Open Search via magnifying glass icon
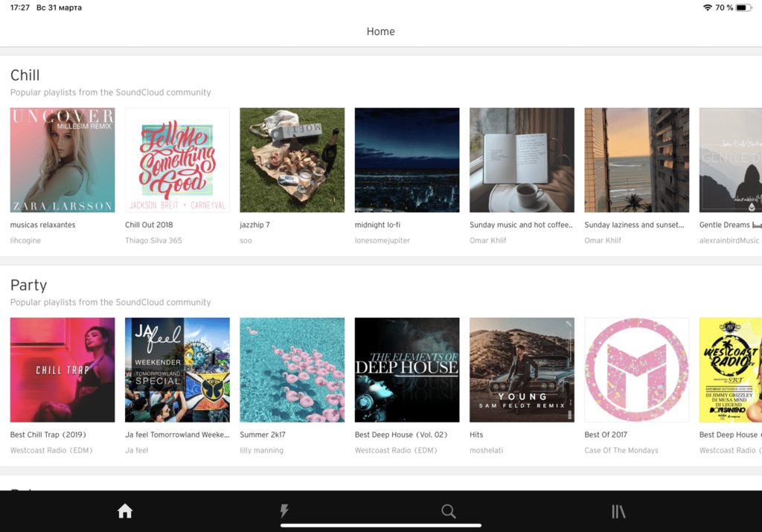The image size is (762, 532). tap(448, 511)
